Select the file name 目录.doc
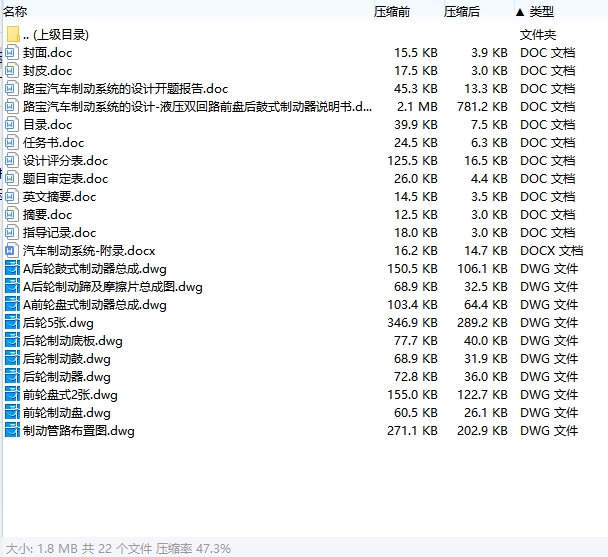 click(x=47, y=125)
